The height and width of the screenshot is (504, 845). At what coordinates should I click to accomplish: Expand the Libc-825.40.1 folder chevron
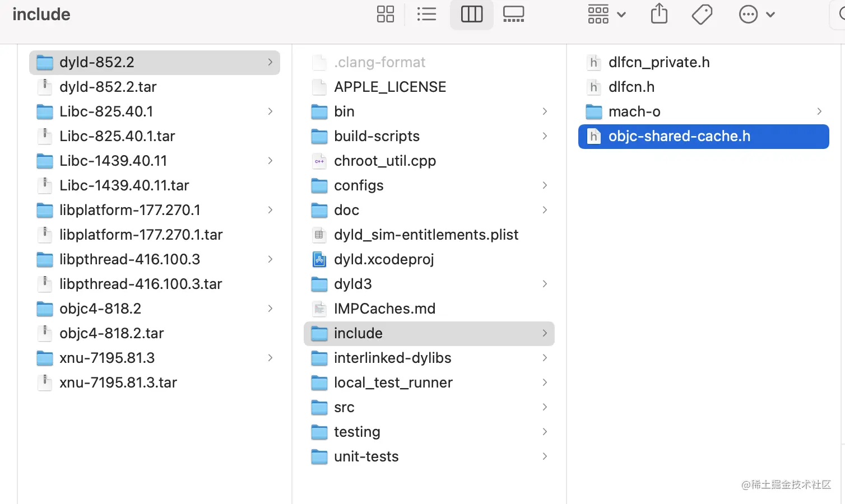[270, 111]
